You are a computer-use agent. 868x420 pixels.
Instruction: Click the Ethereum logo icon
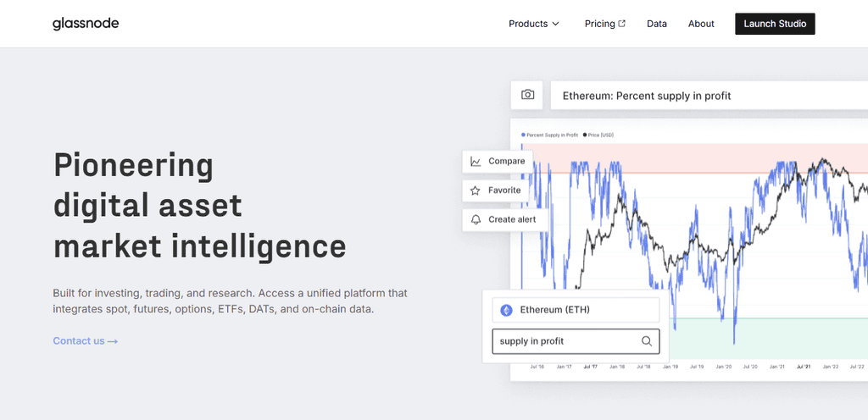coord(506,310)
